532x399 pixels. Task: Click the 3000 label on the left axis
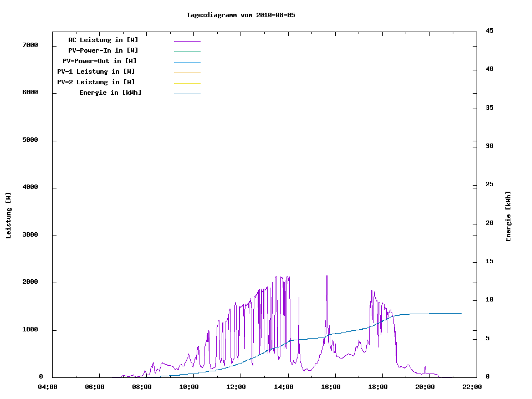[30, 235]
